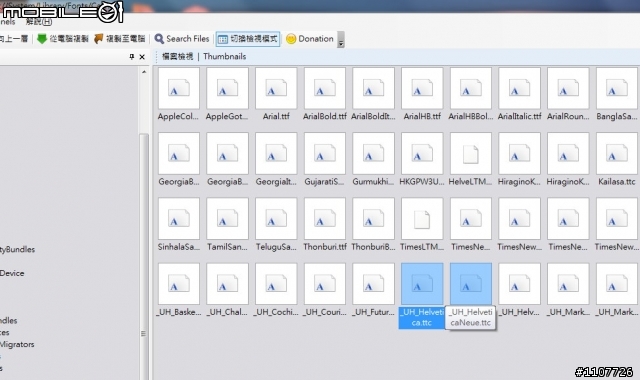Click the left panel scrollbar up arrow
Viewport: 640px width, 380px height.
(x=144, y=72)
